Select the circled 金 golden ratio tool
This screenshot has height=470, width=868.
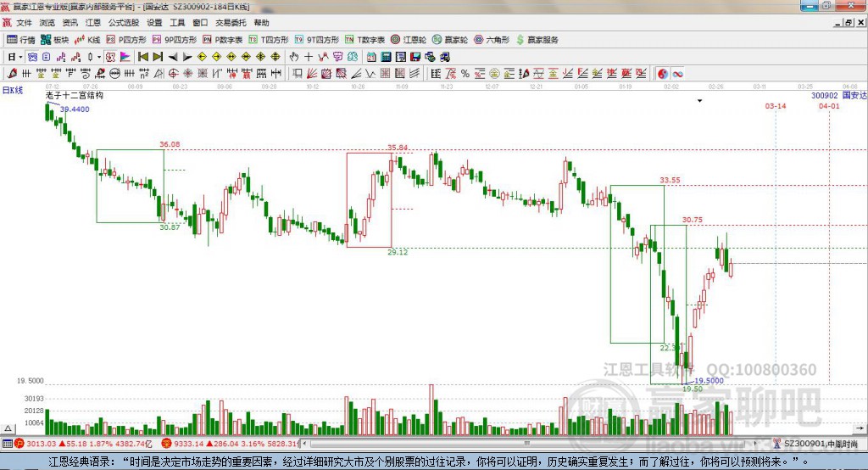(494, 73)
